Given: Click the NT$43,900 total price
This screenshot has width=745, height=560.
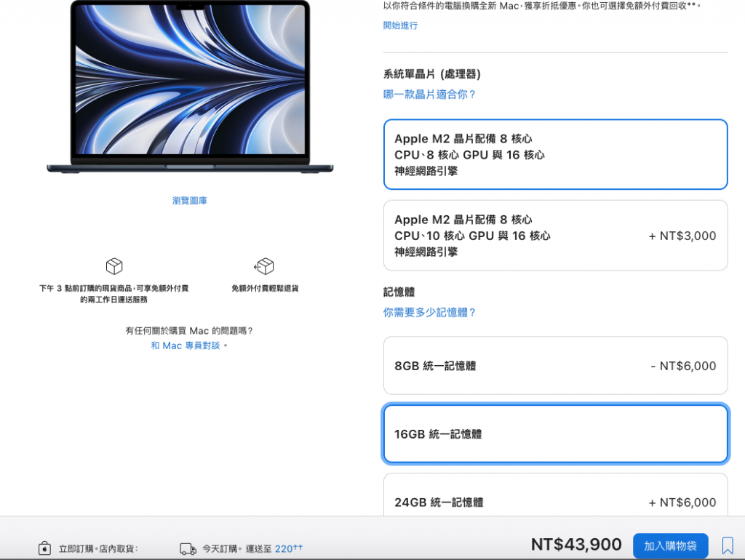Looking at the screenshot, I should (576, 544).
